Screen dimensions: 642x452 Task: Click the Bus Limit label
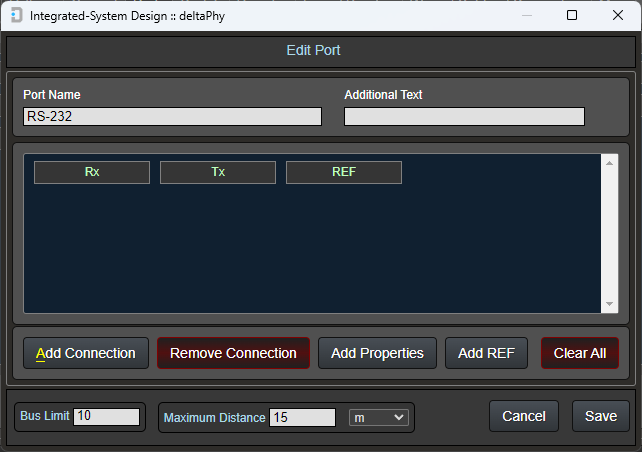click(45, 416)
